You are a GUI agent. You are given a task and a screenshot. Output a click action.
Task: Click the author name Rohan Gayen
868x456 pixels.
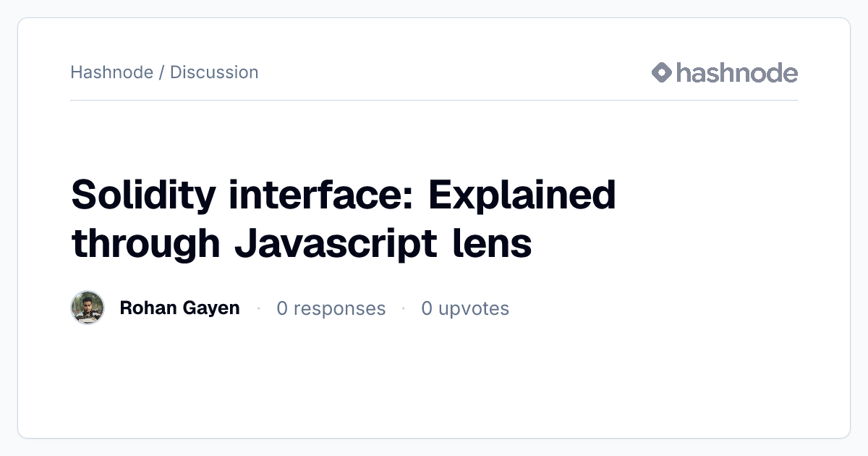click(179, 308)
